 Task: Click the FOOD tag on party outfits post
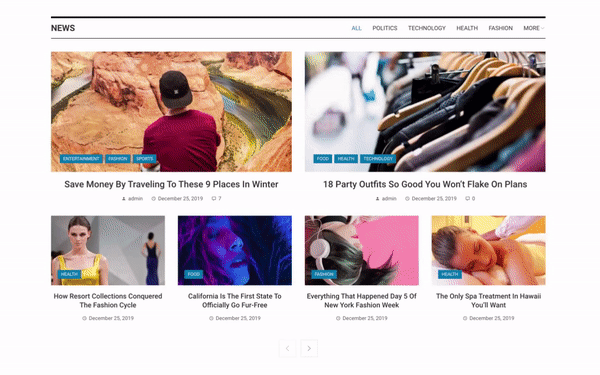click(323, 159)
